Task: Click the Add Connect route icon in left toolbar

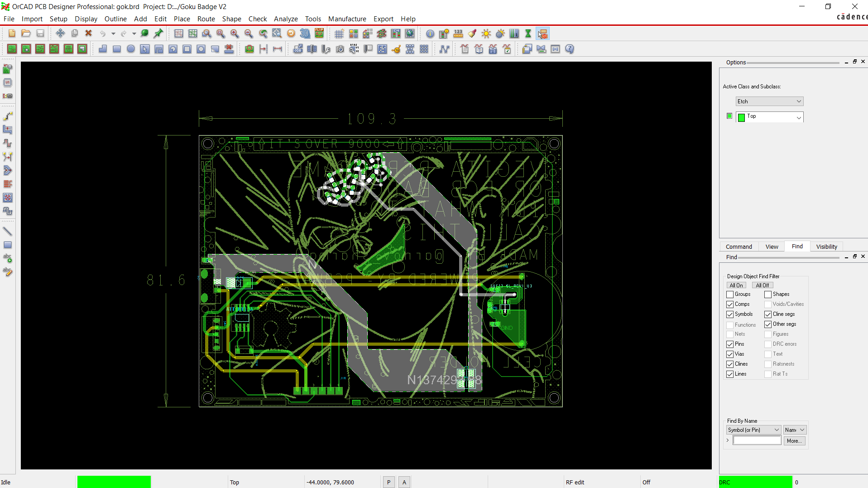Action: point(8,116)
